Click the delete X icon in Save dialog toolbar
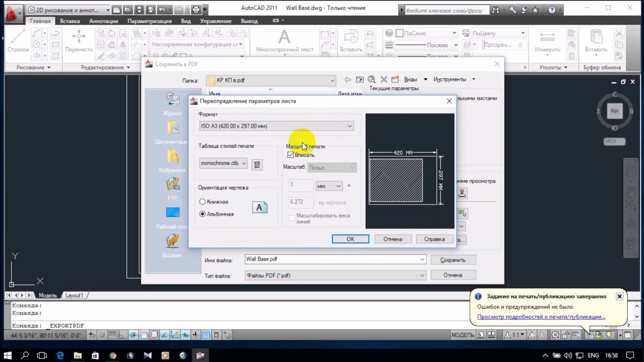644x362 pixels. coord(383,79)
